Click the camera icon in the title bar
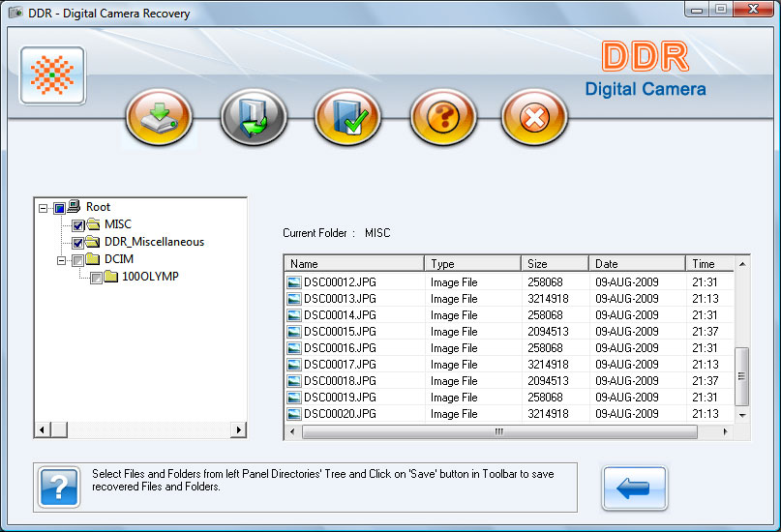 tap(15, 12)
